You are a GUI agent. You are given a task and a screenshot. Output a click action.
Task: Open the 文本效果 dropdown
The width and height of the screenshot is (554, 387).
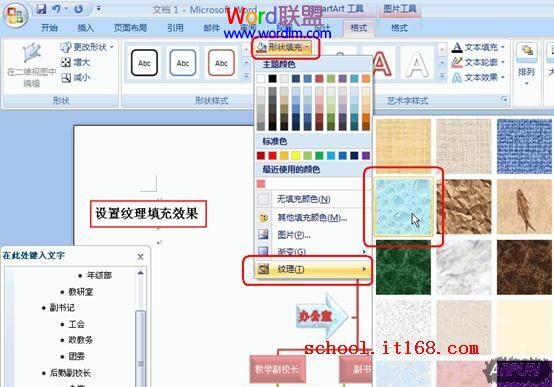[478, 77]
